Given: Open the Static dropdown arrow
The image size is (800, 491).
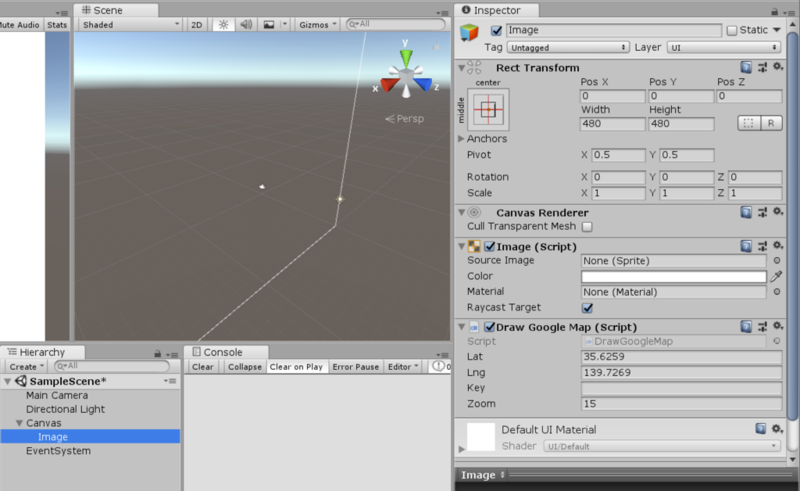Looking at the screenshot, I should point(777,30).
